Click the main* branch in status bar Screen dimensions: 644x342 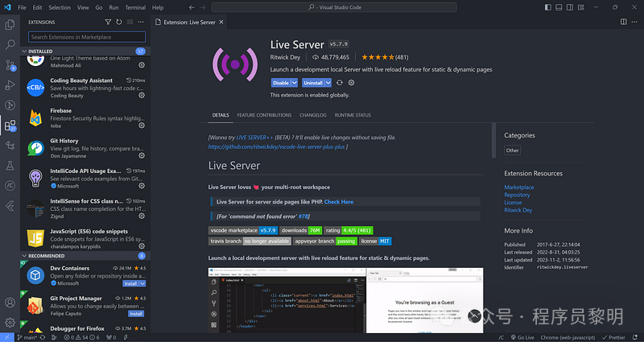point(27,337)
